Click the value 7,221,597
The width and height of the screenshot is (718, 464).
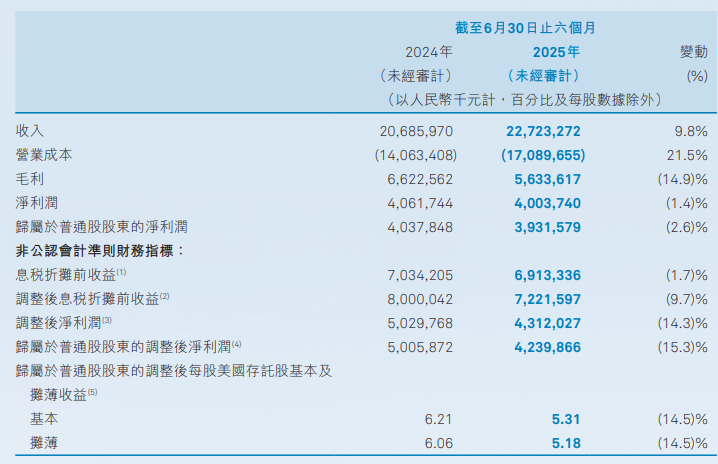tap(547, 300)
